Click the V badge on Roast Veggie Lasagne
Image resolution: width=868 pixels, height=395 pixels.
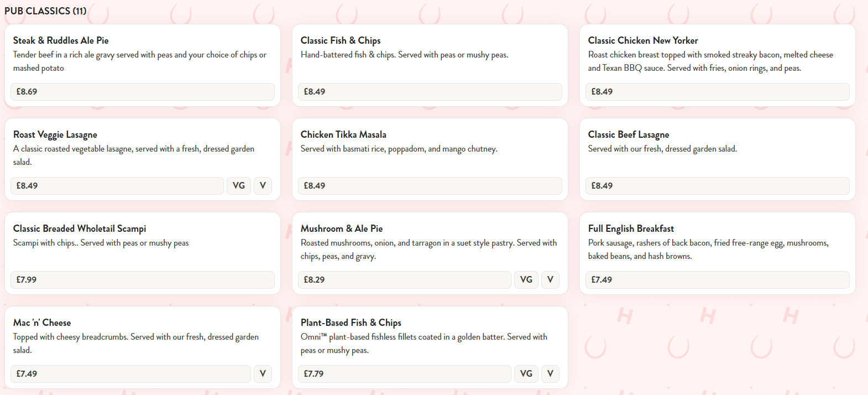pos(263,185)
